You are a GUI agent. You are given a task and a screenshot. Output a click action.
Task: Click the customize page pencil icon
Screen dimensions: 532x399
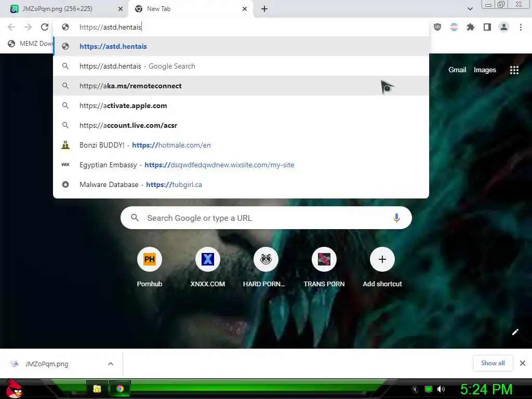515,332
